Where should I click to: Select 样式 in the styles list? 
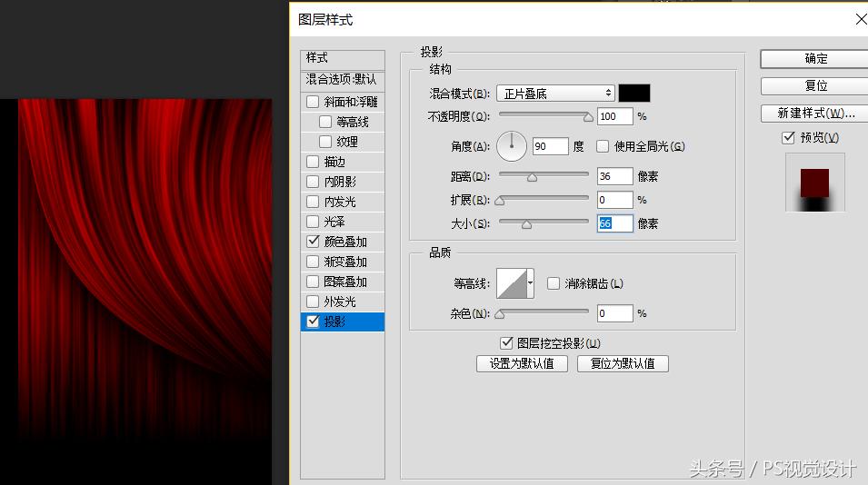tap(343, 58)
